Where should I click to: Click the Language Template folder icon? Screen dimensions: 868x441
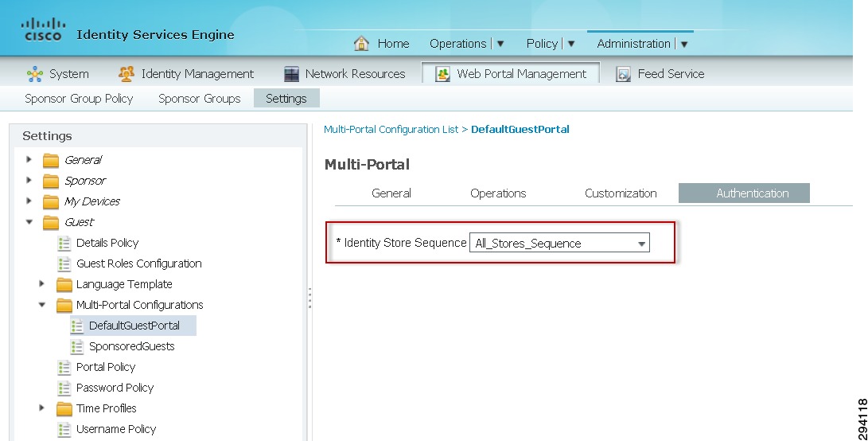click(x=64, y=284)
